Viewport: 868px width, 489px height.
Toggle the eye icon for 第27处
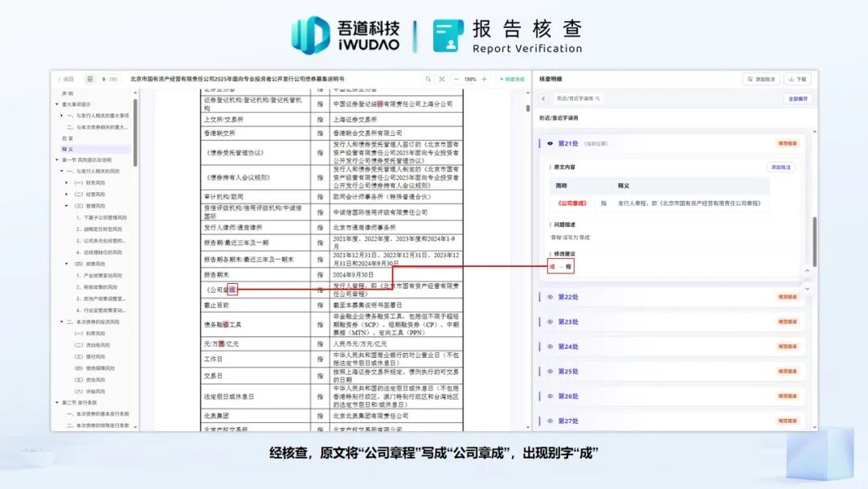tap(551, 421)
